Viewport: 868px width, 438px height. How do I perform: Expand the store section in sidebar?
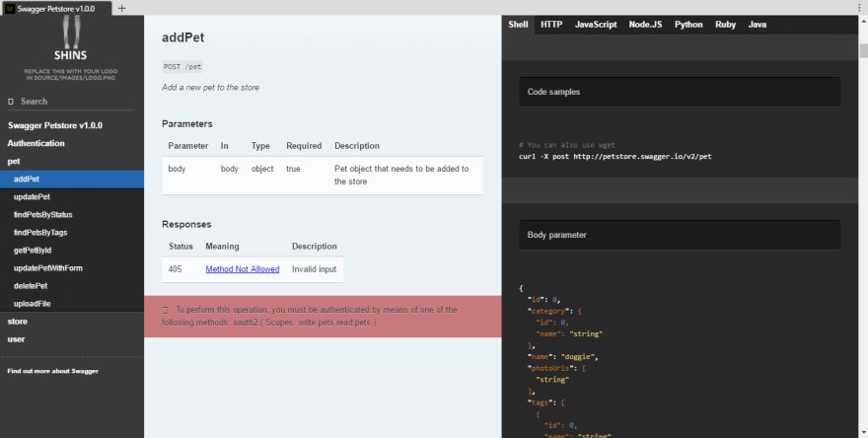point(17,322)
